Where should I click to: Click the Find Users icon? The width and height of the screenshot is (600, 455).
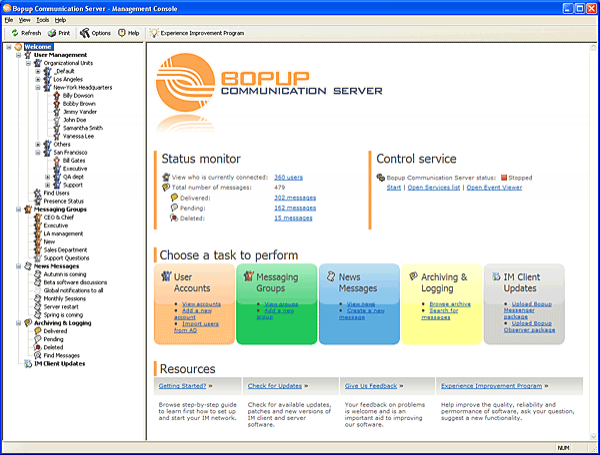point(38,193)
